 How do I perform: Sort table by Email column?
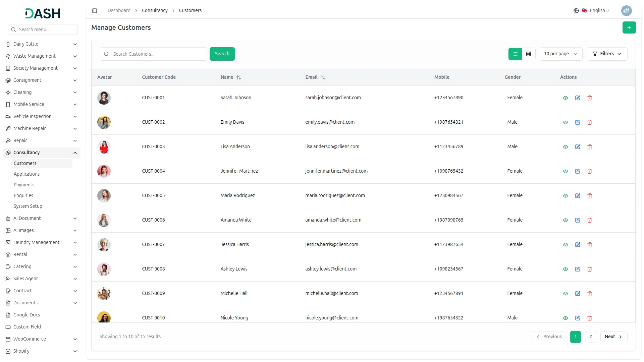tap(323, 77)
